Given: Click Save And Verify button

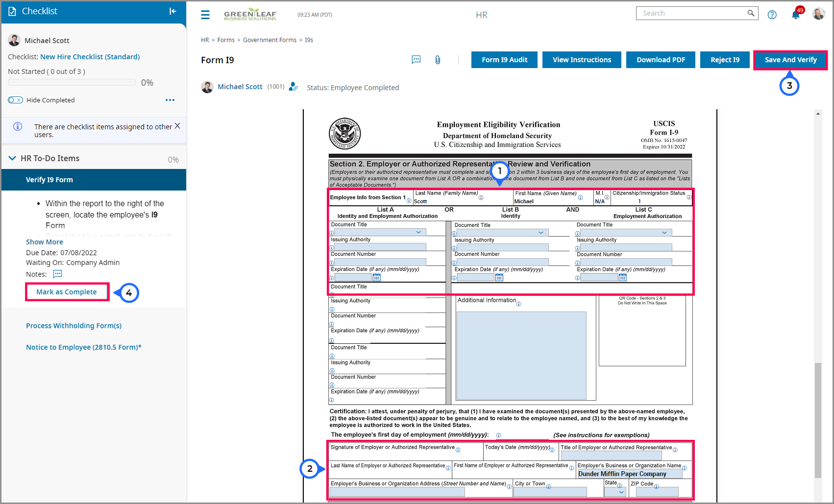Looking at the screenshot, I should (x=790, y=60).
